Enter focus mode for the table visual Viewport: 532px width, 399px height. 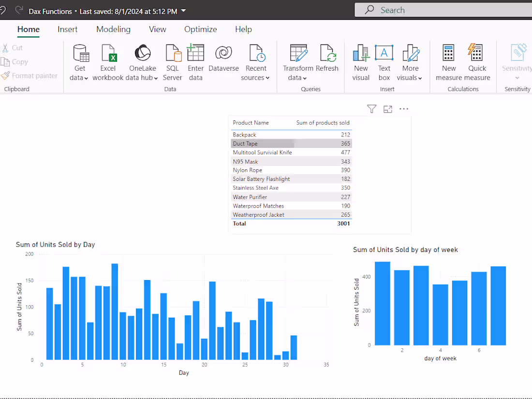pos(387,109)
